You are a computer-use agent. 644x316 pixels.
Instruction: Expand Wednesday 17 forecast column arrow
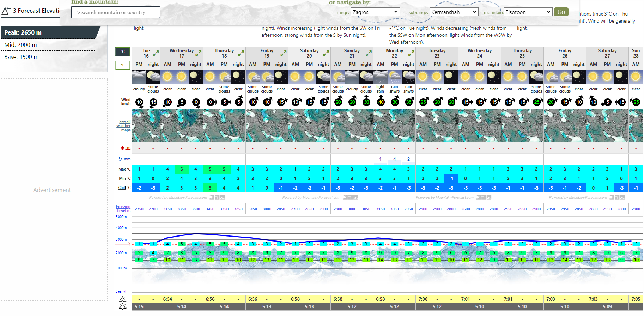pyautogui.click(x=199, y=54)
